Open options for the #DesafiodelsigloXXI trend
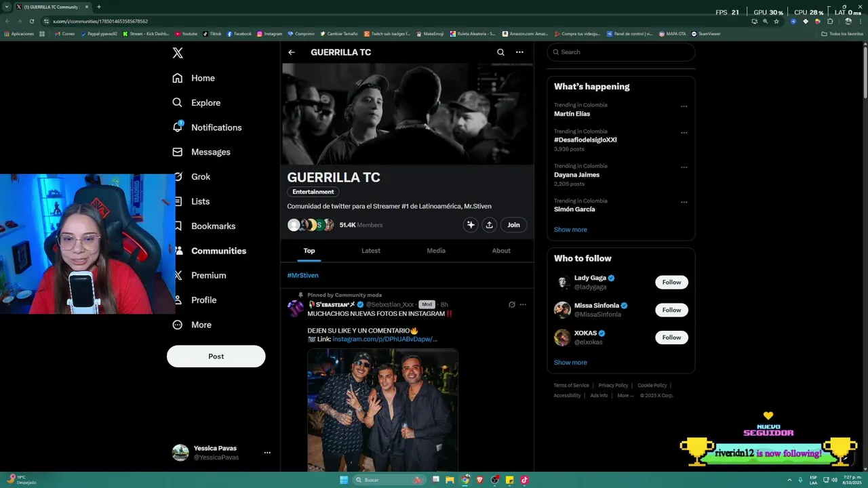868x488 pixels. pyautogui.click(x=684, y=133)
